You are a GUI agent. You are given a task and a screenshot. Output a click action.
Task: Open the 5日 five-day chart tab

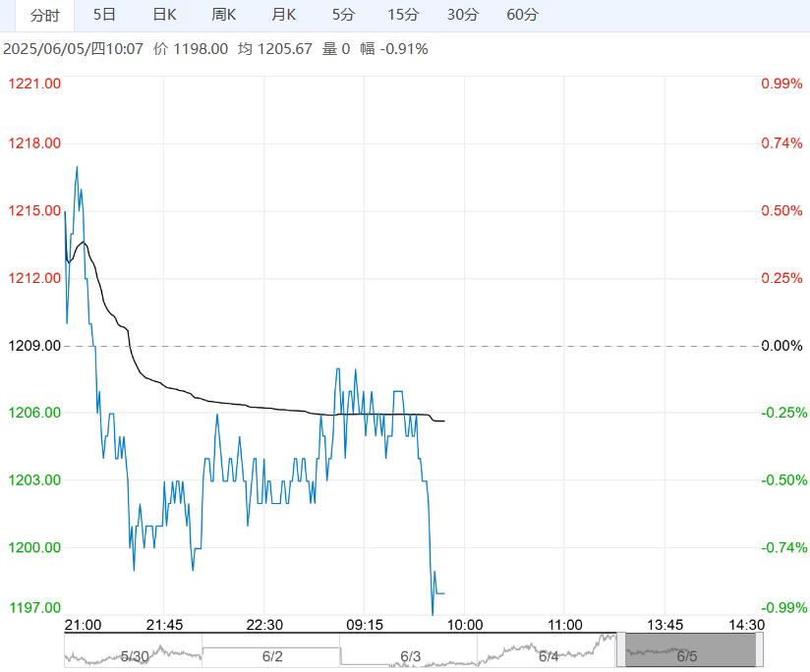coord(104,15)
